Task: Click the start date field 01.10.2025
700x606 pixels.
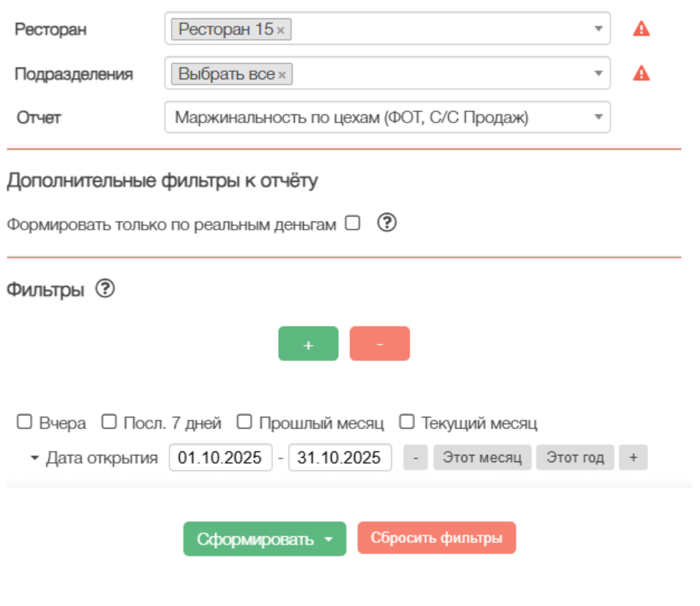Action: (x=220, y=458)
